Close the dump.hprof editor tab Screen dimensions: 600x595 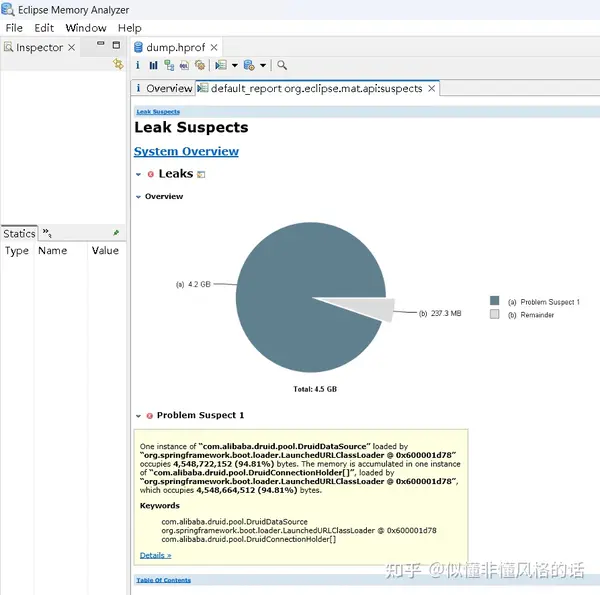(x=214, y=47)
